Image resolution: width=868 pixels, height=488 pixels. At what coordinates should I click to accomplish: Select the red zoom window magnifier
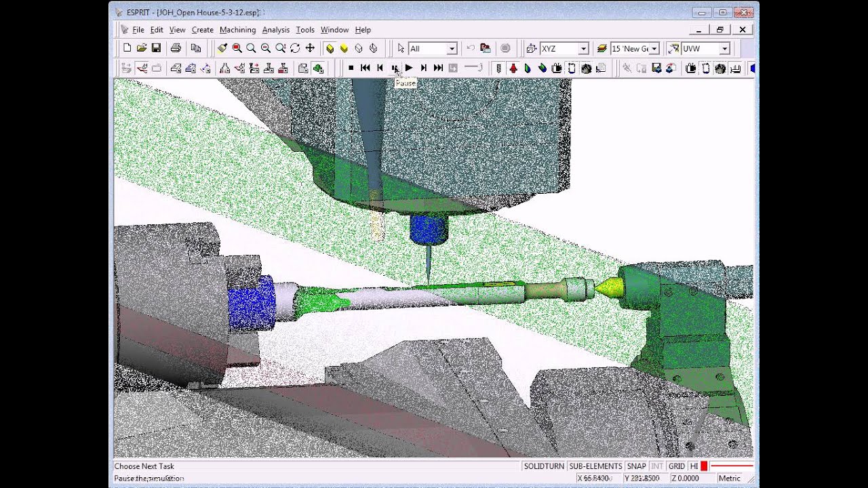point(237,48)
